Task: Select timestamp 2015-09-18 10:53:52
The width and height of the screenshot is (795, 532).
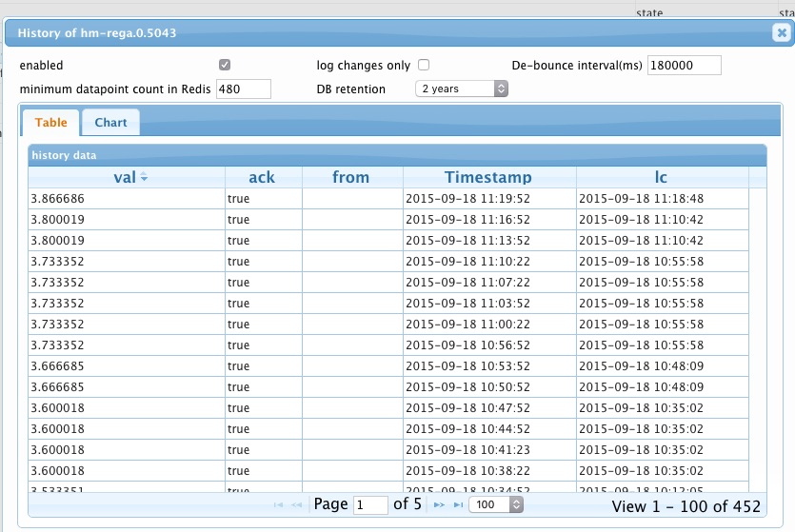Action: pyautogui.click(x=489, y=365)
